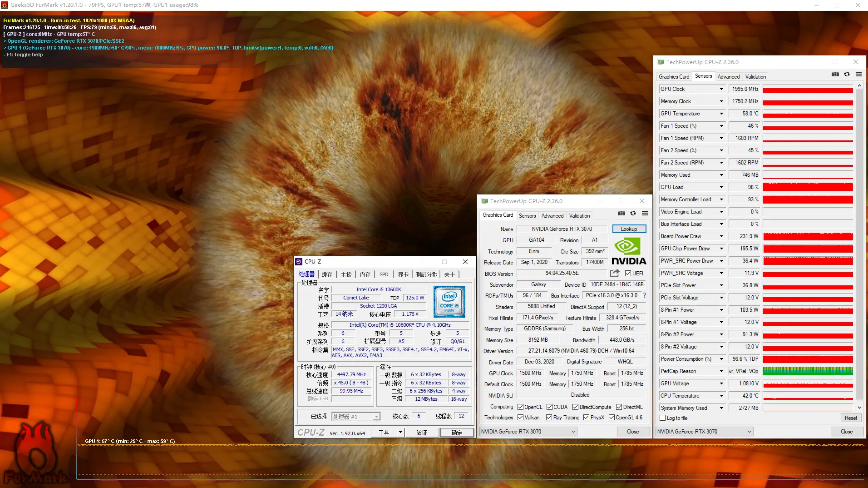Switch to Validation tab in GPU-Z Sensors window
This screenshot has height=488, width=868.
tap(755, 77)
